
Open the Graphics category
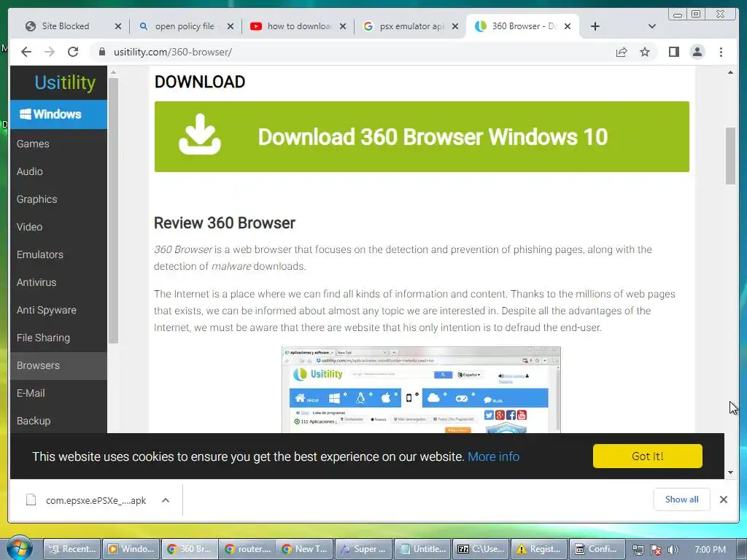click(x=58, y=199)
